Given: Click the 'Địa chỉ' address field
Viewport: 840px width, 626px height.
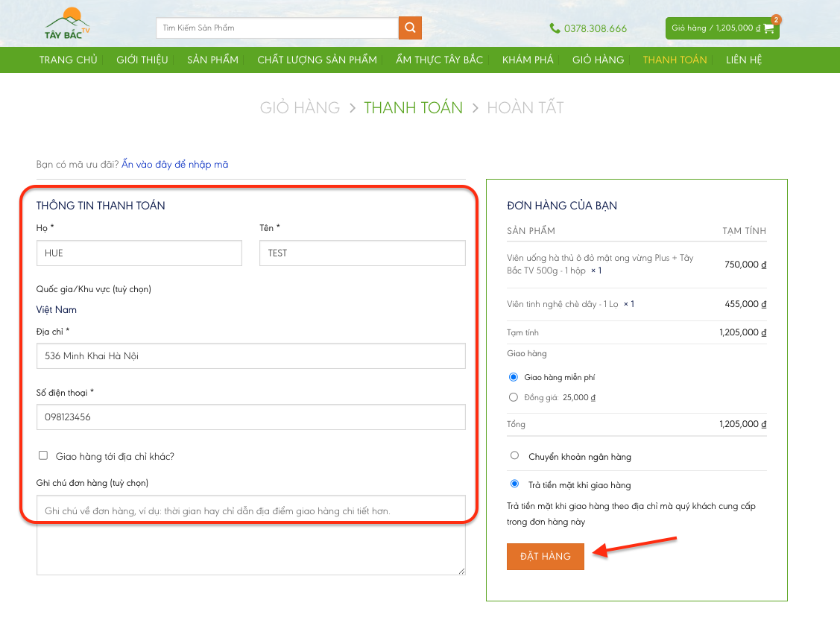Looking at the screenshot, I should pyautogui.click(x=250, y=356).
